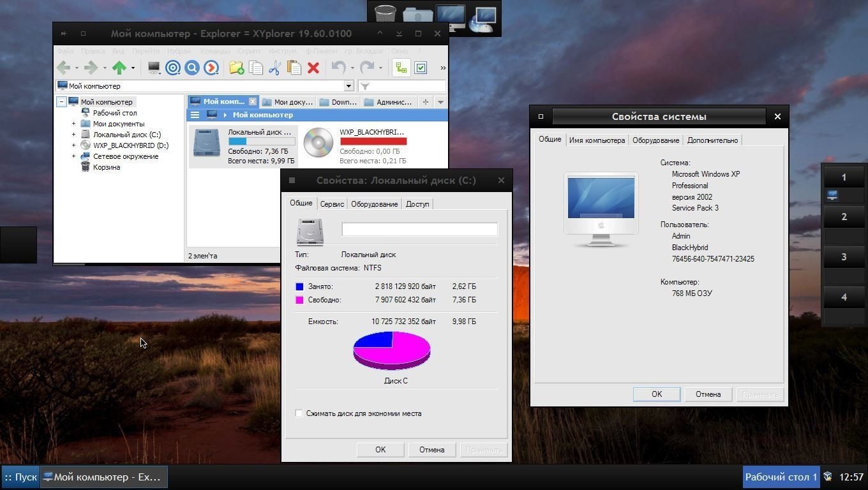Expand the 'Мои документы' tree node
Screen dimensions: 868x490
point(74,124)
